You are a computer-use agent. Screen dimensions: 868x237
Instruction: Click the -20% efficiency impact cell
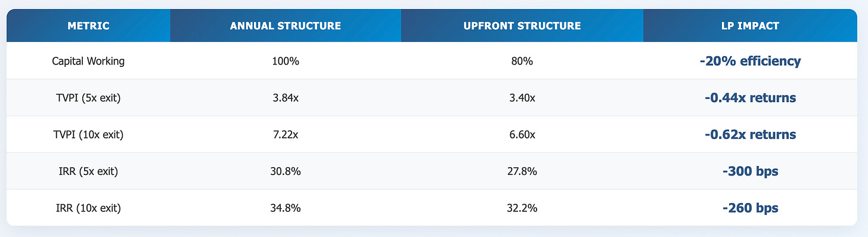pos(751,61)
